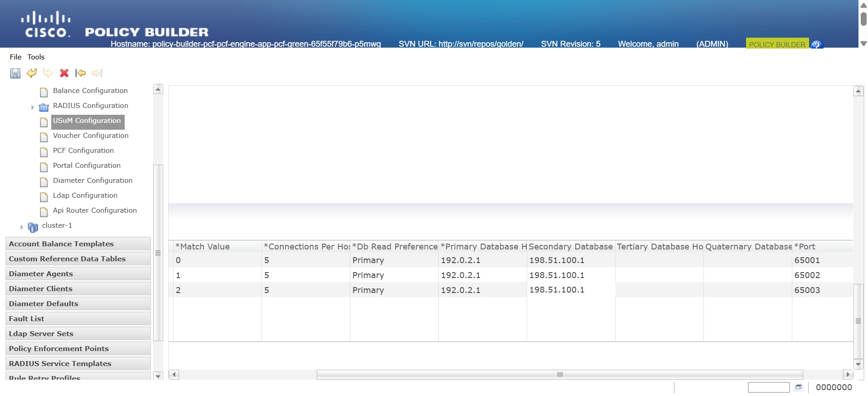Screen dimensions: 868x396
Task: Expand the Fault List section
Action: [78, 318]
